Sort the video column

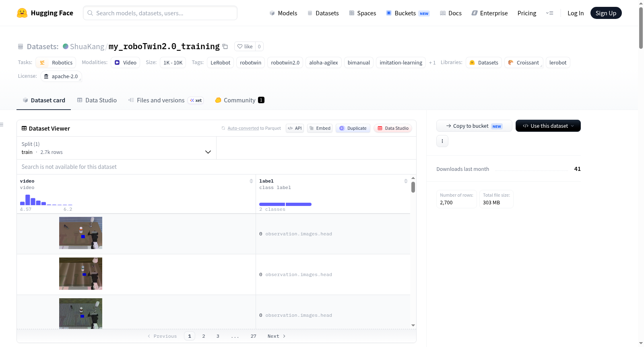(x=251, y=181)
